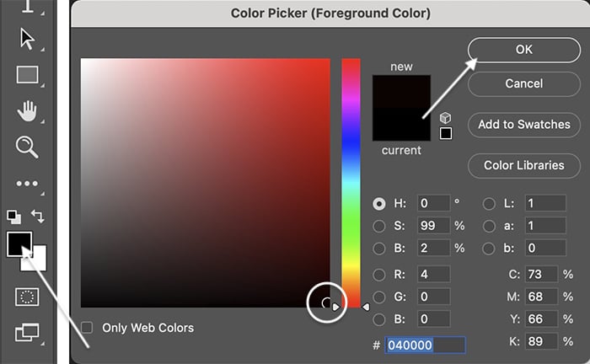The width and height of the screenshot is (590, 364).
Task: Click the S saturation value field
Action: click(433, 226)
